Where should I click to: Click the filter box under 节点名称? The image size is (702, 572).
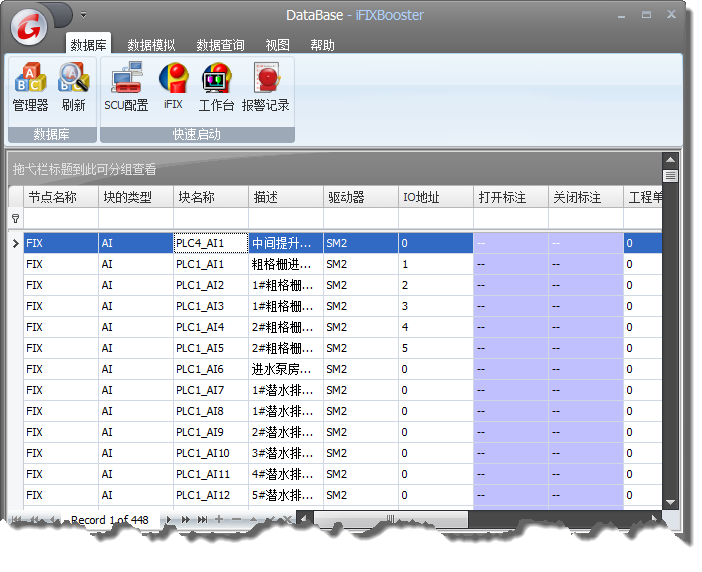61,218
